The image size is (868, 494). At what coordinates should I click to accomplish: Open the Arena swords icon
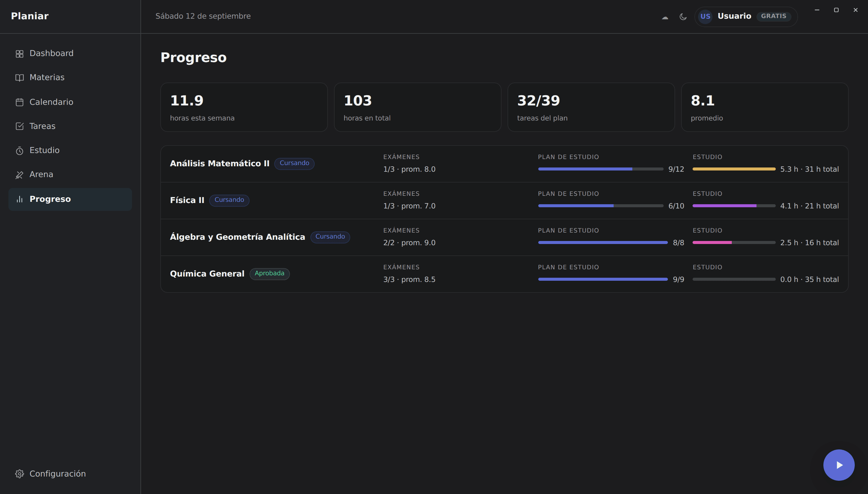point(19,175)
